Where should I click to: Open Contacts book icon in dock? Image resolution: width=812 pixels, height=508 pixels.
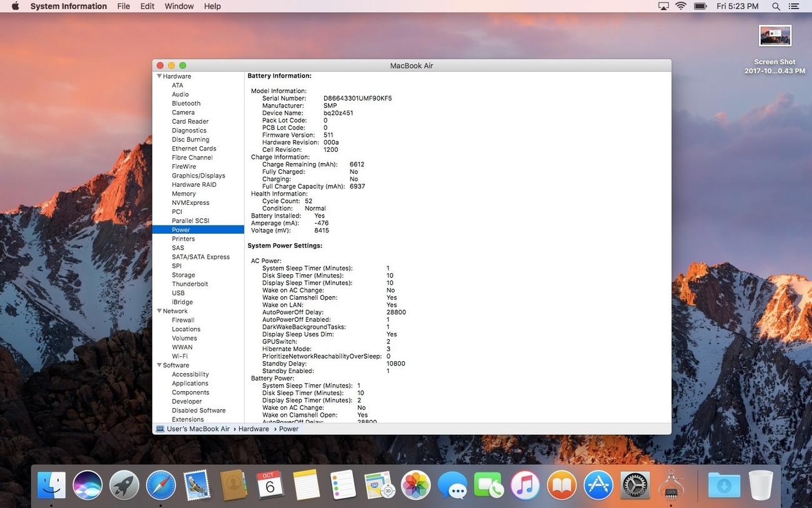[x=234, y=485]
